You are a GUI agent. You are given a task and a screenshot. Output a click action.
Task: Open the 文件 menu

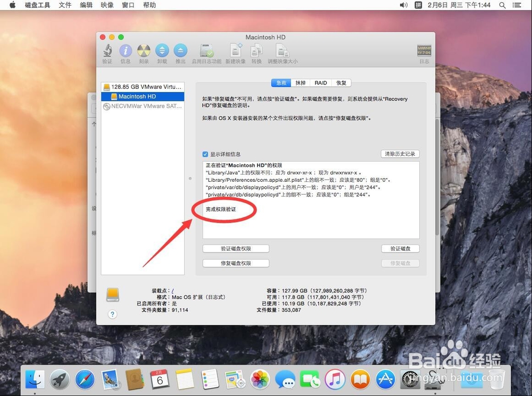tap(65, 5)
